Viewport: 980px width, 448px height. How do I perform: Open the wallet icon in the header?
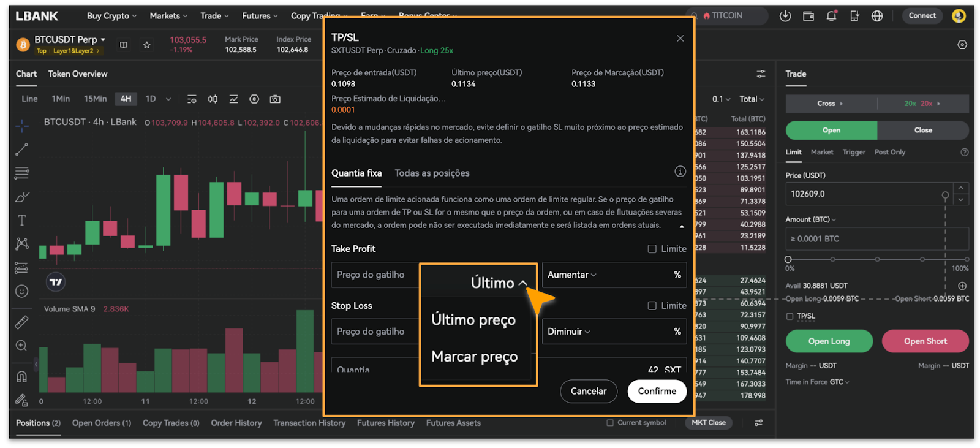(809, 16)
